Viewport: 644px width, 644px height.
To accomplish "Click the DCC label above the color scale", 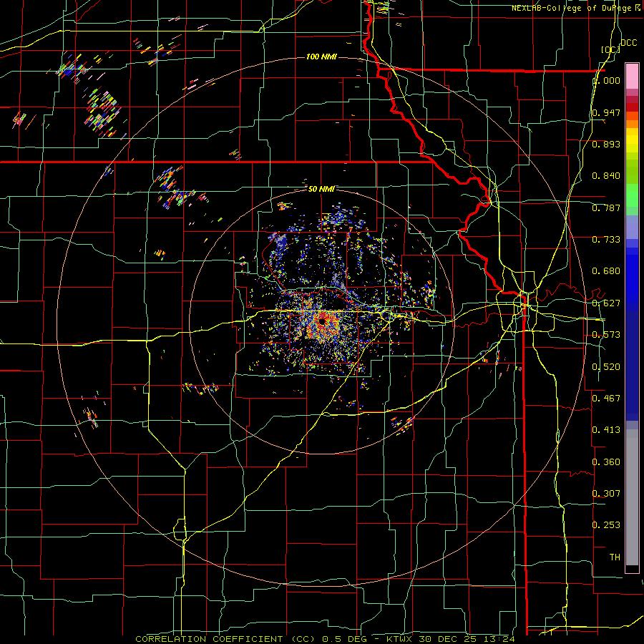I will click(x=628, y=43).
